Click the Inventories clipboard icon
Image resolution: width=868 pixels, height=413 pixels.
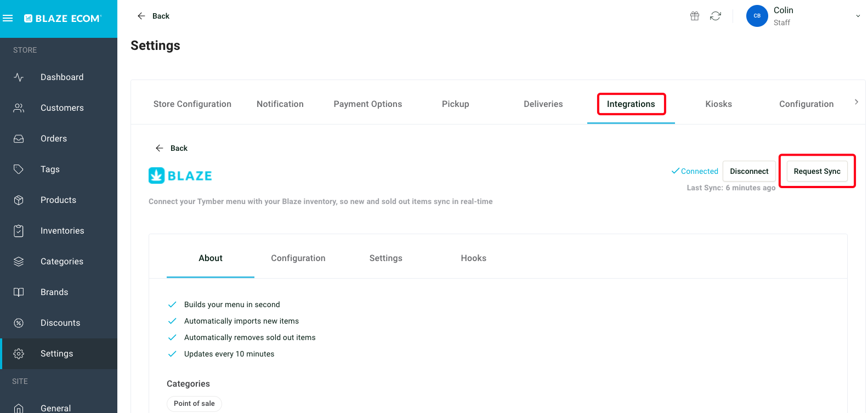pyautogui.click(x=19, y=231)
